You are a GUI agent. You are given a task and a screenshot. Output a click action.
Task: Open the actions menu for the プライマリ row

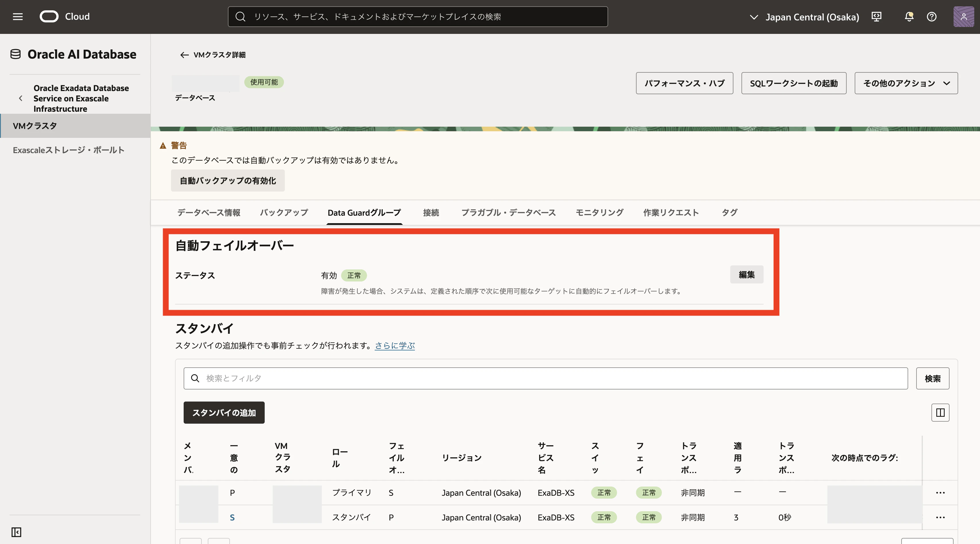[x=940, y=493]
